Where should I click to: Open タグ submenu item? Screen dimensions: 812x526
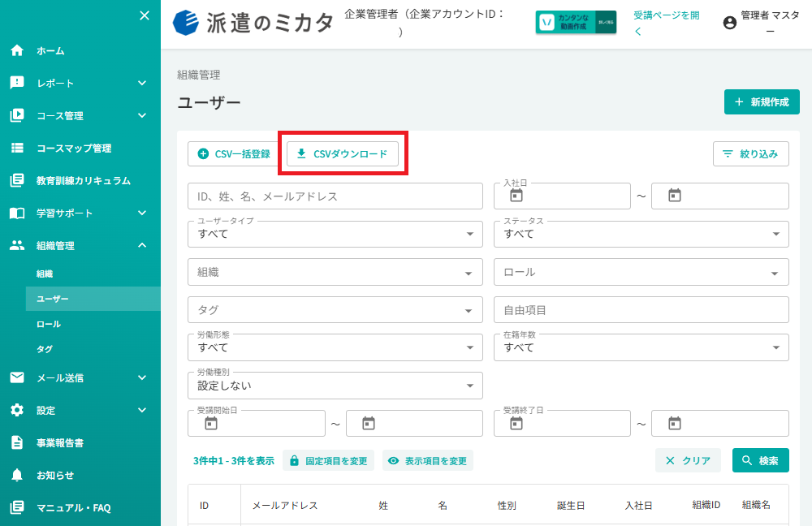click(45, 349)
